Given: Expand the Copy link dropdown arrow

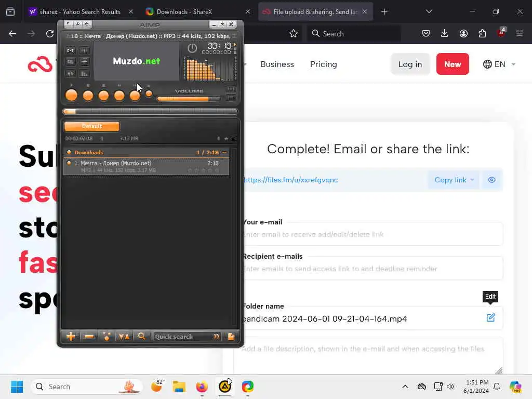Looking at the screenshot, I should 472,180.
